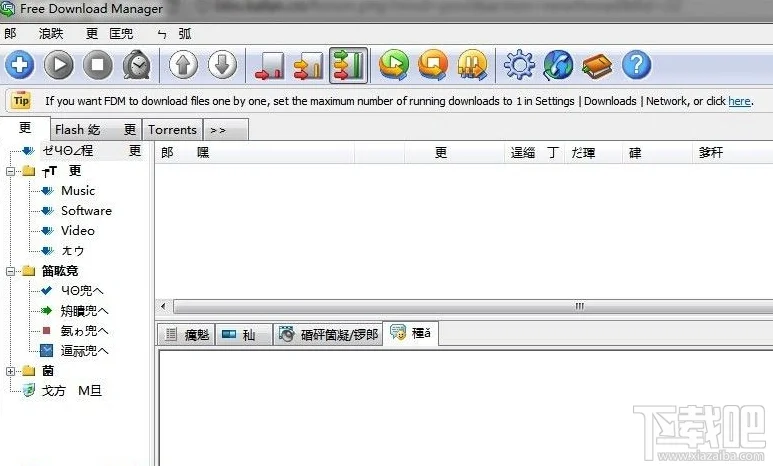This screenshot has width=773, height=466.
Task: Click the rightmost column header of the download list
Action: [x=733, y=153]
